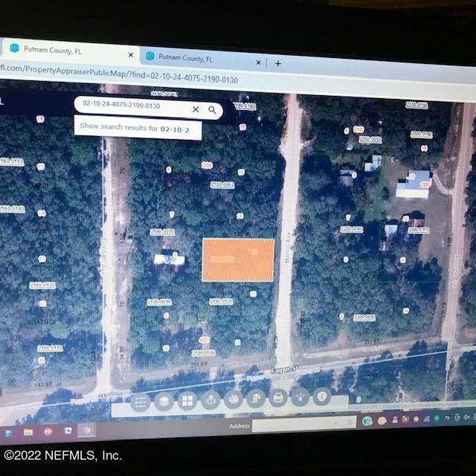This screenshot has height=476, width=476.
Task: Click magnifier search icon in parcel search box
Action: coord(212,110)
